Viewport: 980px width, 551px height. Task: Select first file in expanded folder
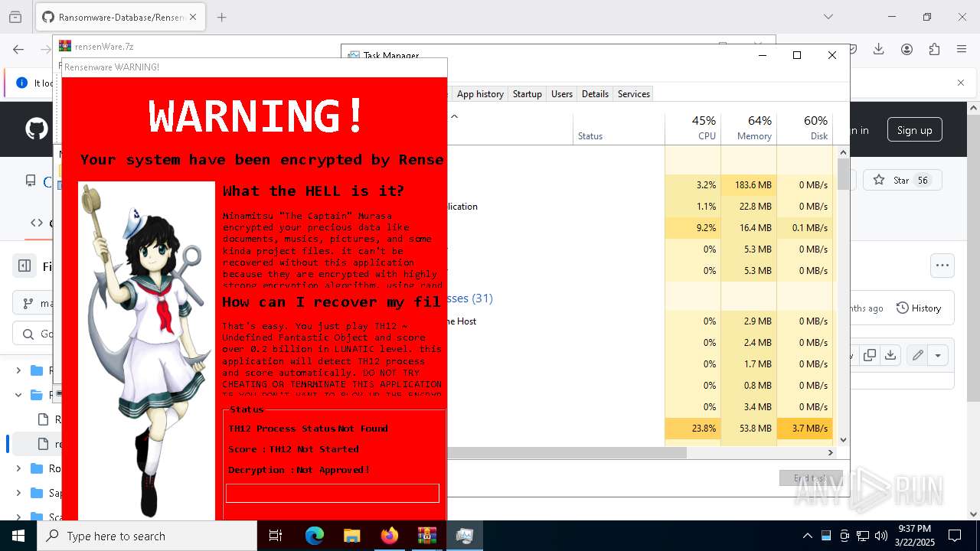[44, 419]
